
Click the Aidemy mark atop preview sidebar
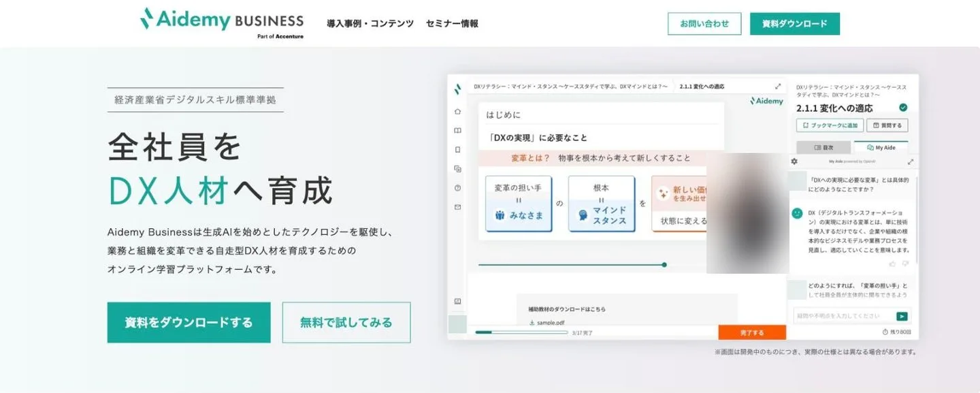pyautogui.click(x=457, y=88)
